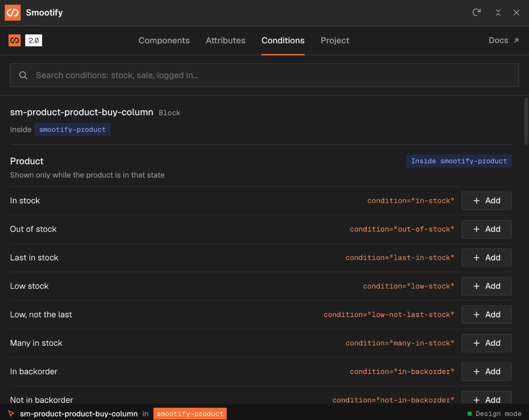
Task: Switch to the Attributes tab
Action: pos(225,40)
